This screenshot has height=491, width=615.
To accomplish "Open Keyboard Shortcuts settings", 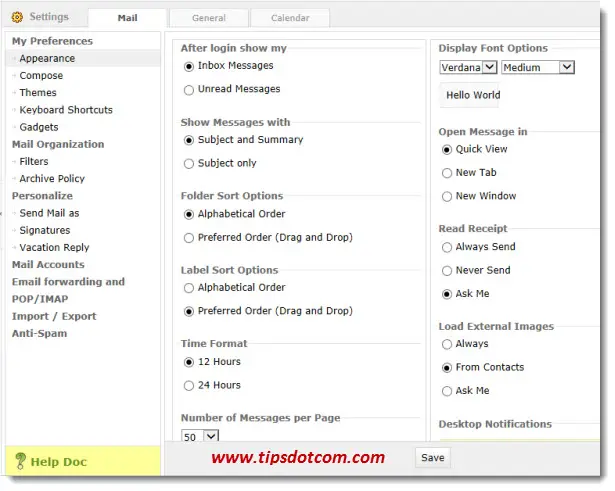I will click(x=66, y=110).
